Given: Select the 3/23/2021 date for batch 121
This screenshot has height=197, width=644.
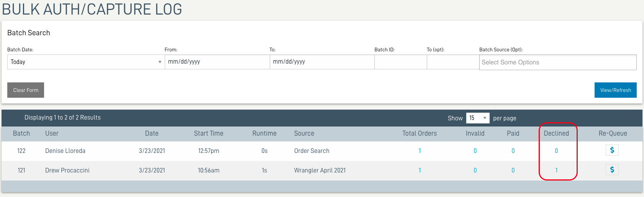Looking at the screenshot, I should click(x=152, y=171).
